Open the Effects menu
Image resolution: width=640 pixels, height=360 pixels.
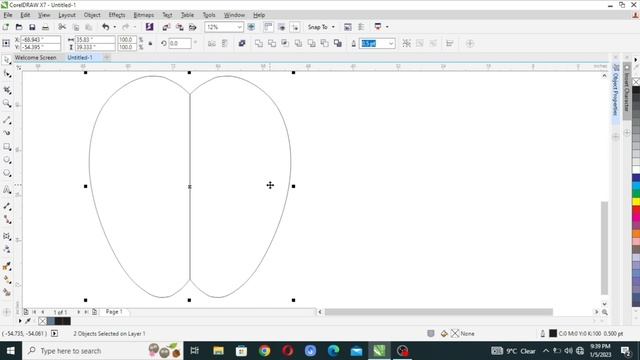[x=117, y=15]
